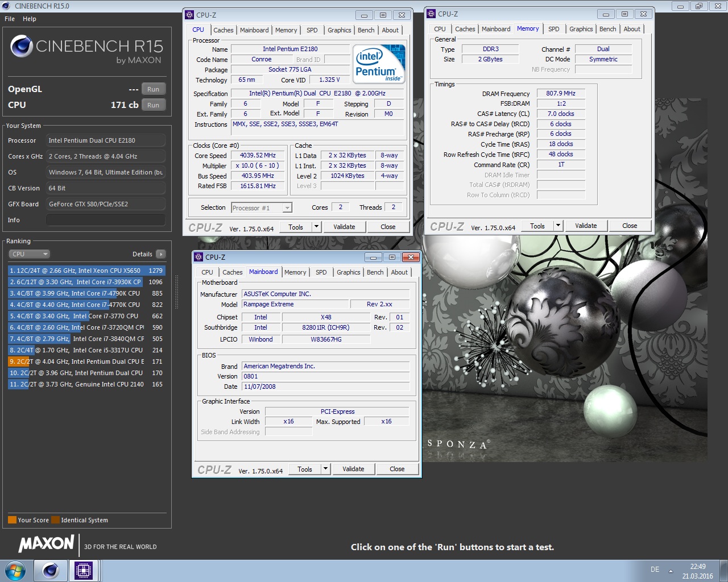Open Tools dropdown arrow in CPU window
This screenshot has height=582, width=728.
[316, 227]
